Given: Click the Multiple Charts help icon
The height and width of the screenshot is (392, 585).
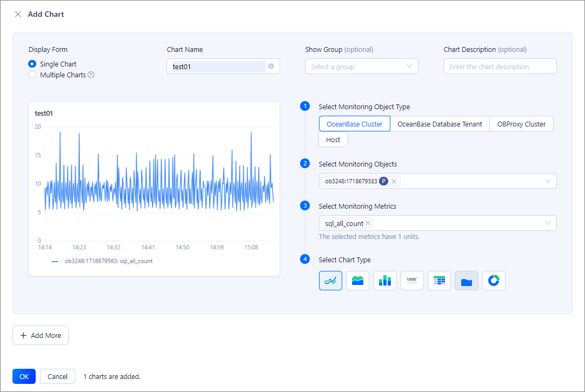Looking at the screenshot, I should tap(91, 75).
